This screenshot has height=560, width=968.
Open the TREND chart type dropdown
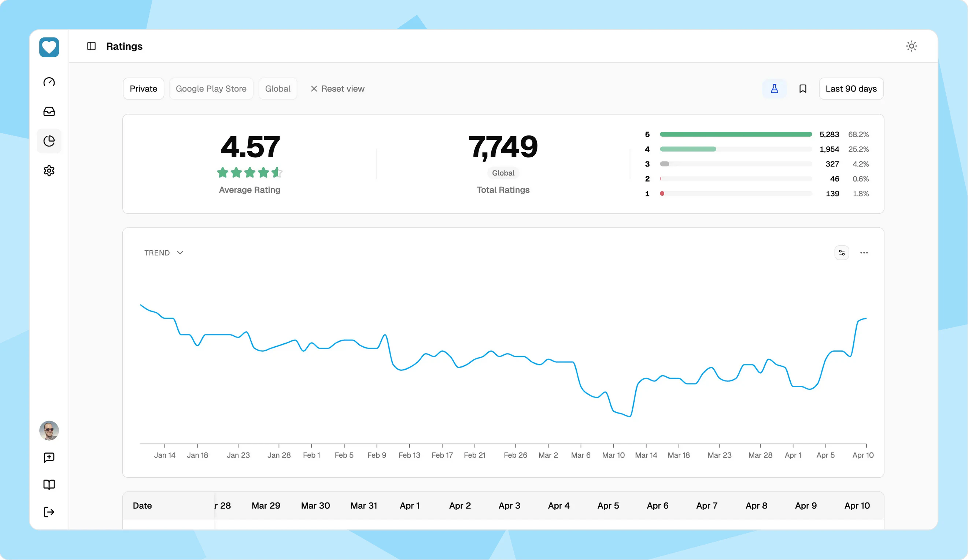click(164, 253)
